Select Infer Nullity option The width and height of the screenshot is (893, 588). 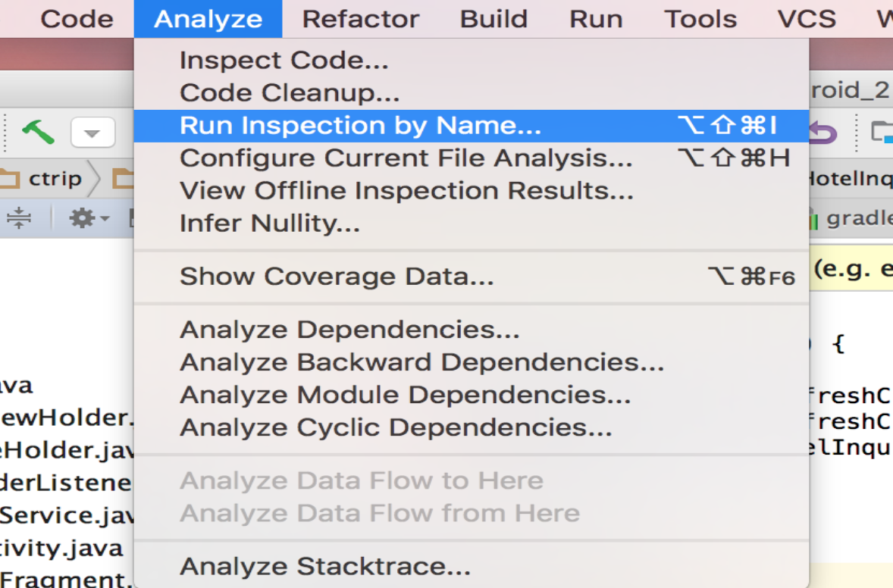[x=269, y=224]
